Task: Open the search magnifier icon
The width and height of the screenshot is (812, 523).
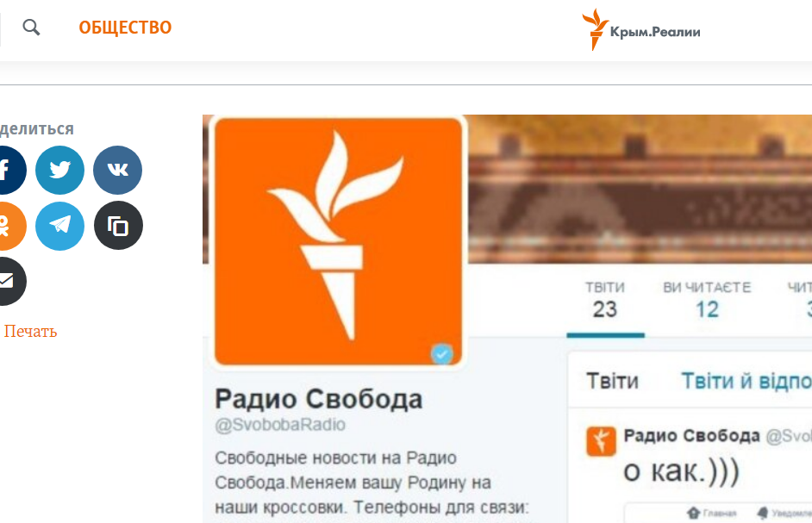Action: click(31, 27)
